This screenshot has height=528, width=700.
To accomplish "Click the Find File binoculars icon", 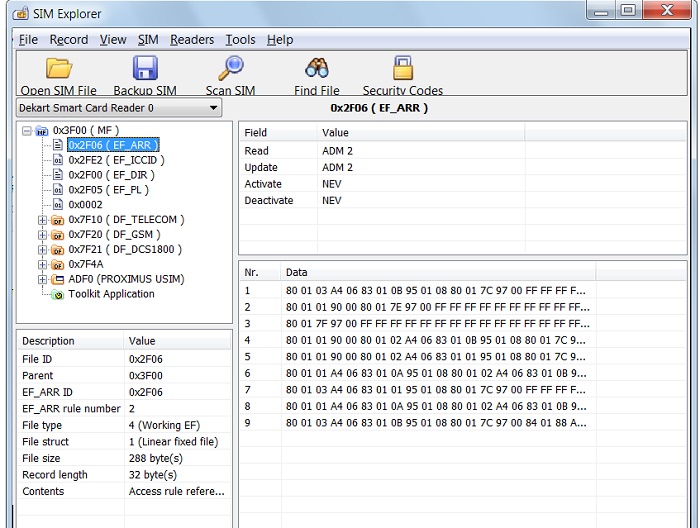I will (317, 68).
